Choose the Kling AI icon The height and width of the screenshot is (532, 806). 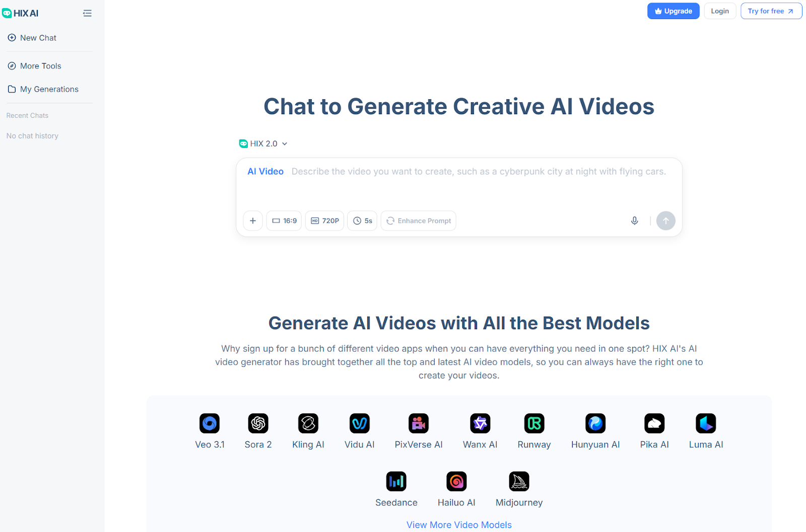(x=308, y=423)
